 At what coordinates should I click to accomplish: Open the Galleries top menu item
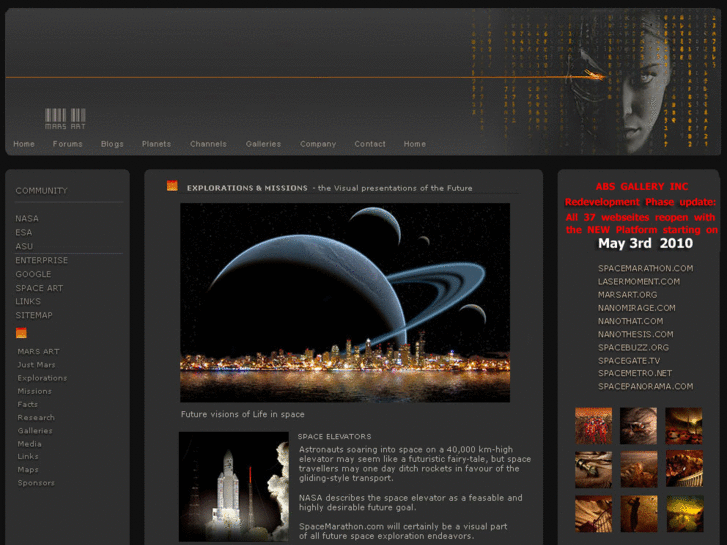pos(263,144)
